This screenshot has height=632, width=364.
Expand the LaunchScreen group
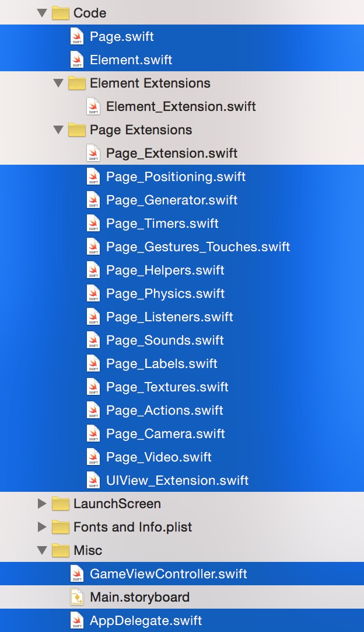pyautogui.click(x=41, y=503)
